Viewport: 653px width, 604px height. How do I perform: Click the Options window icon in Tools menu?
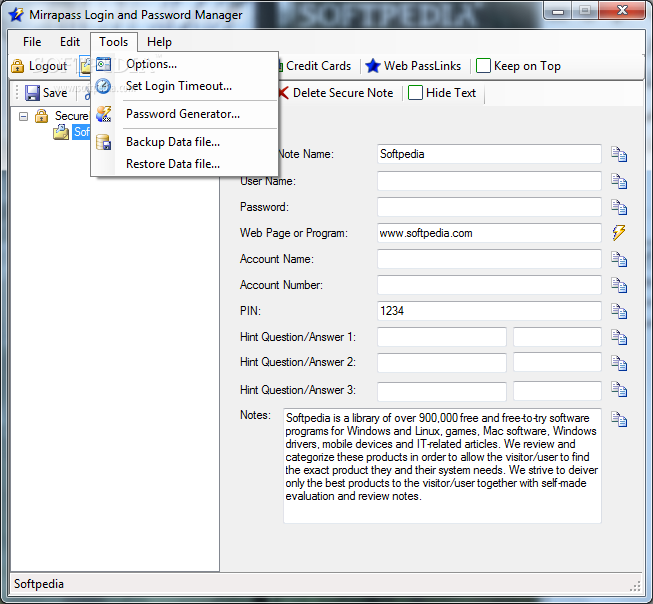[x=103, y=64]
